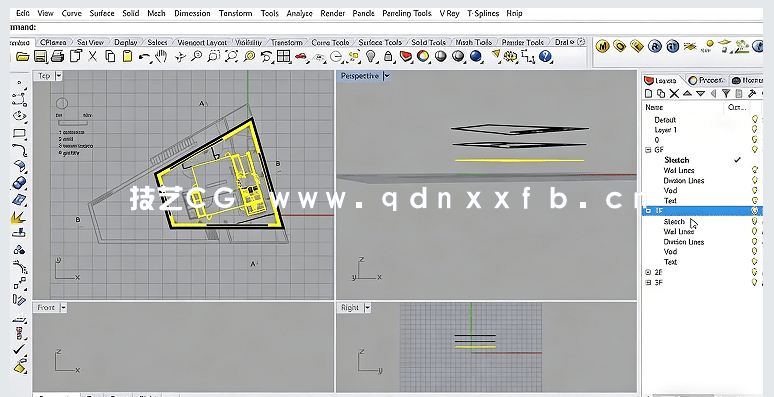The height and width of the screenshot is (397, 774).
Task: Copy to clipboard from the standard toolbar
Action: click(x=110, y=56)
